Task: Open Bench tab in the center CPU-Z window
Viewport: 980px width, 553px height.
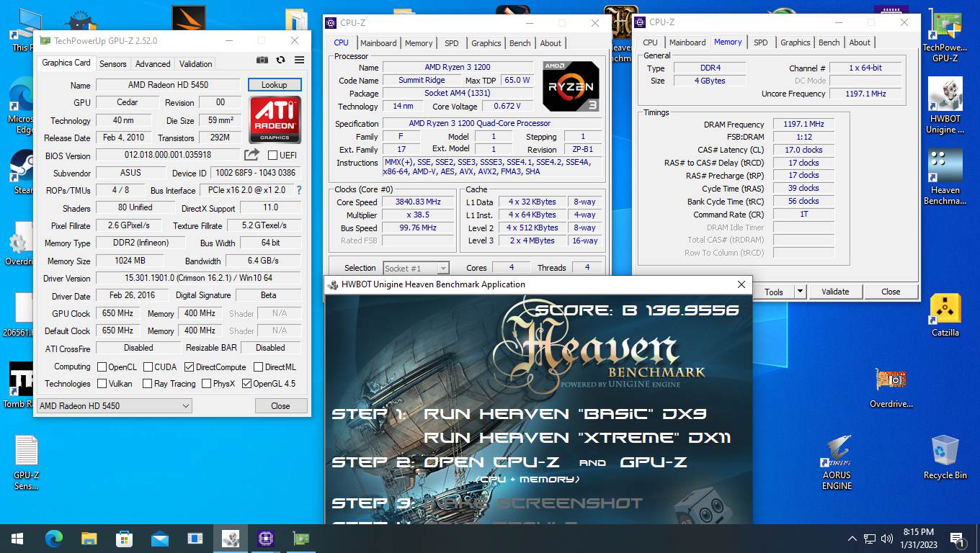Action: point(520,43)
